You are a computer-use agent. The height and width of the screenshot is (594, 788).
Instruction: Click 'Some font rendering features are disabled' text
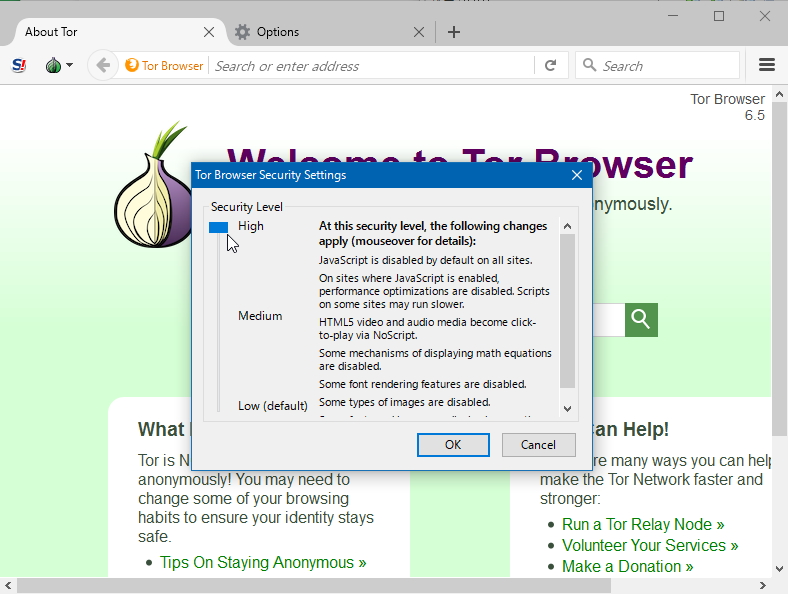point(423,384)
